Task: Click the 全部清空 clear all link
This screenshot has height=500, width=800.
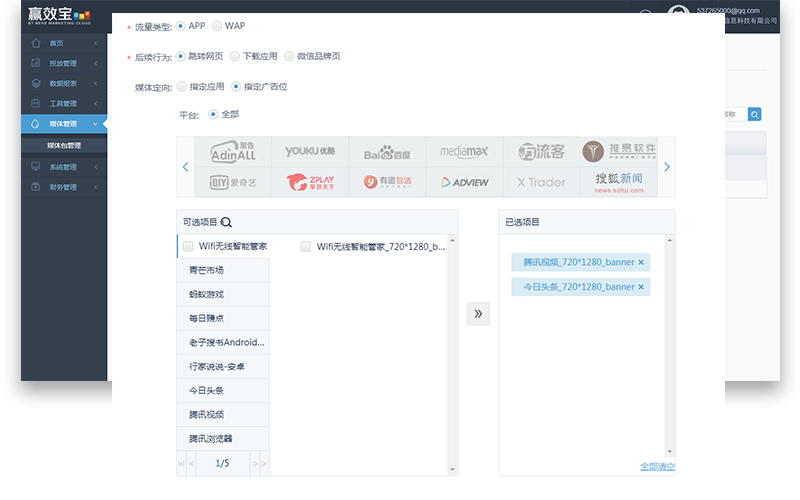Action: click(657, 466)
